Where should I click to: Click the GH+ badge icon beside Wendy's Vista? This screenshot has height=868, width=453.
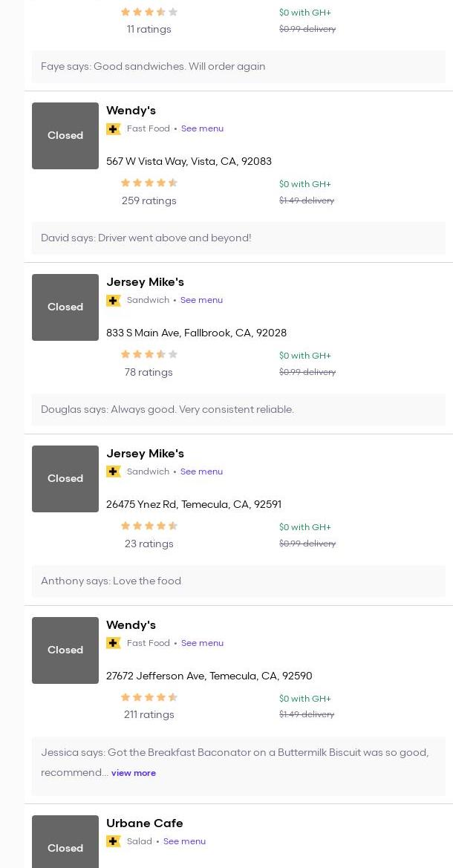click(x=114, y=129)
